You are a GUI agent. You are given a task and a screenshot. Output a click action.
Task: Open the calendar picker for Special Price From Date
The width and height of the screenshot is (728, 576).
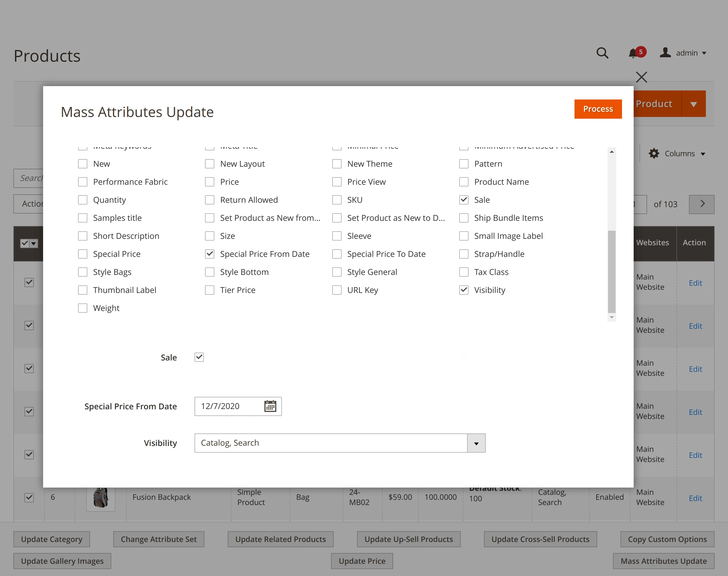tap(270, 406)
